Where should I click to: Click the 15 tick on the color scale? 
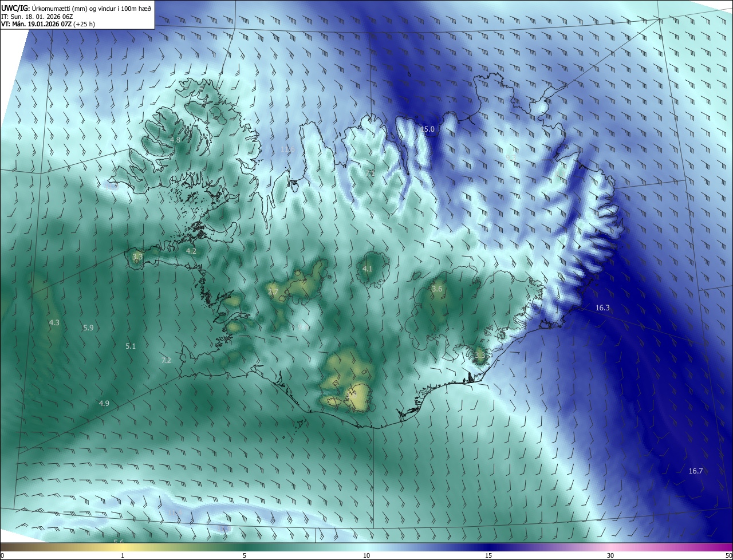[488, 556]
